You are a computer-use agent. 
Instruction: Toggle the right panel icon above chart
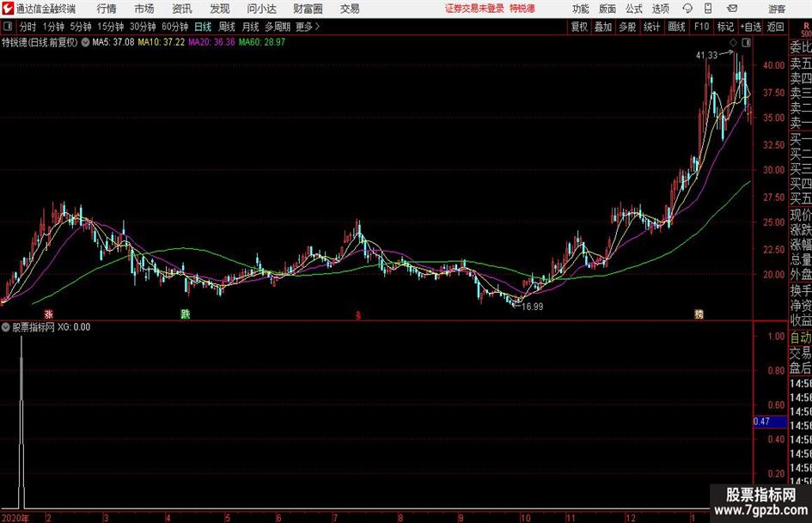pos(746,42)
